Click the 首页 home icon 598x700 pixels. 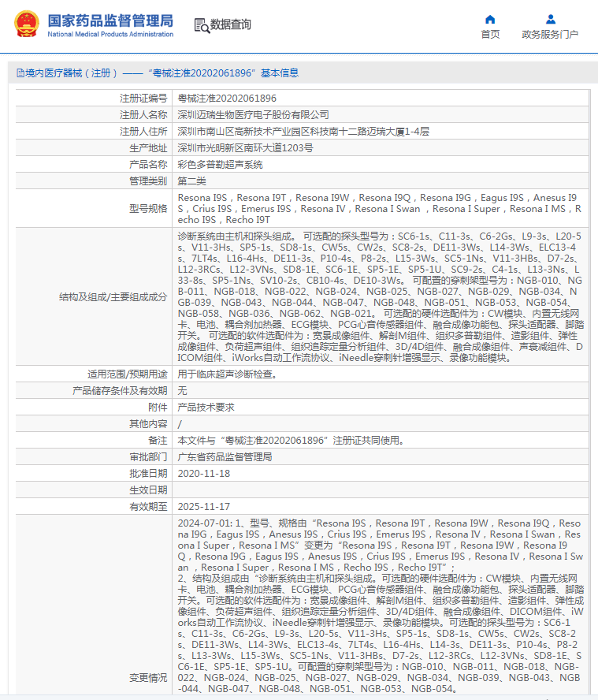pos(490,19)
